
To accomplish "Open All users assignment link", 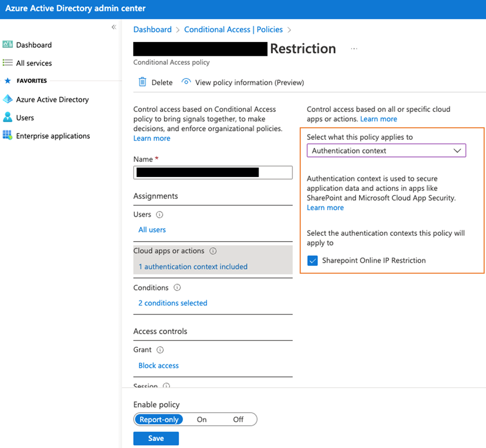I will tap(152, 230).
